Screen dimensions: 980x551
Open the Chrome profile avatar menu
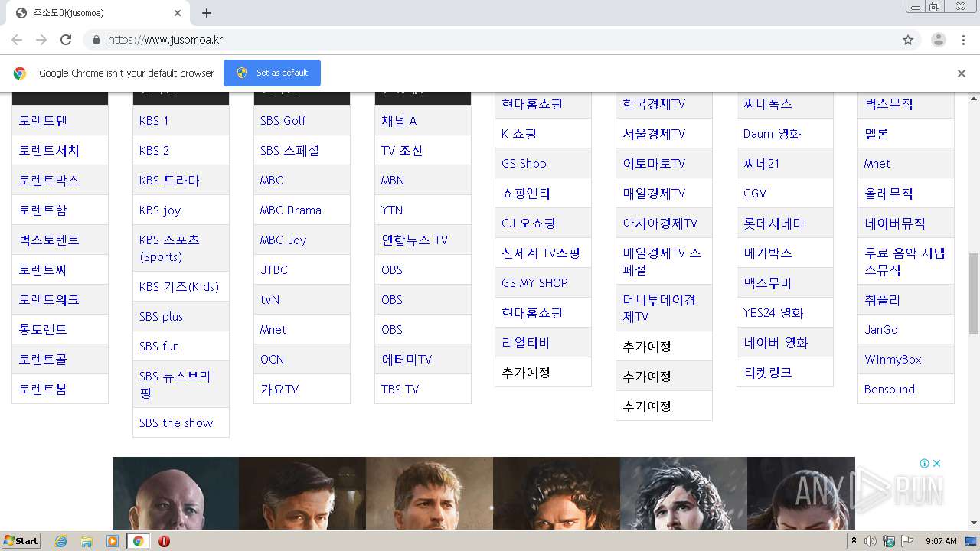pyautogui.click(x=939, y=40)
